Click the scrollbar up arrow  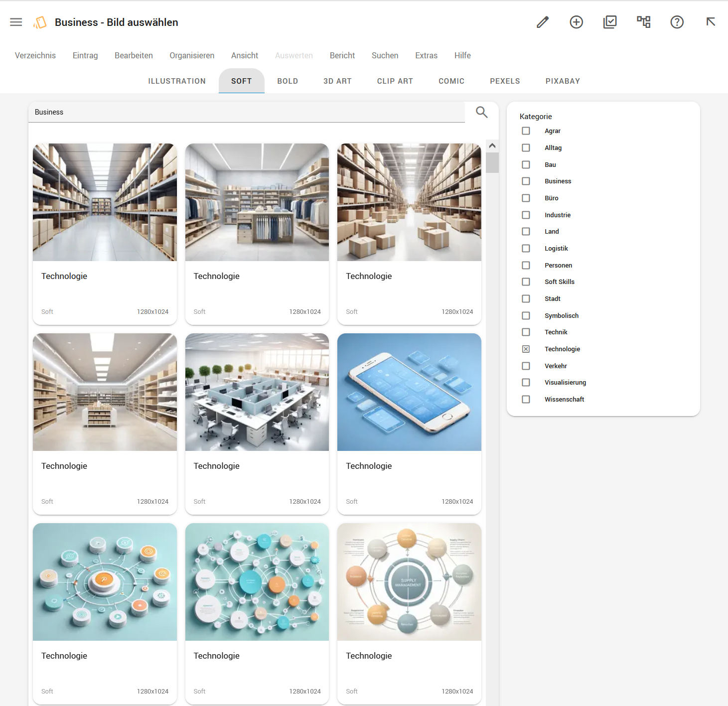492,146
